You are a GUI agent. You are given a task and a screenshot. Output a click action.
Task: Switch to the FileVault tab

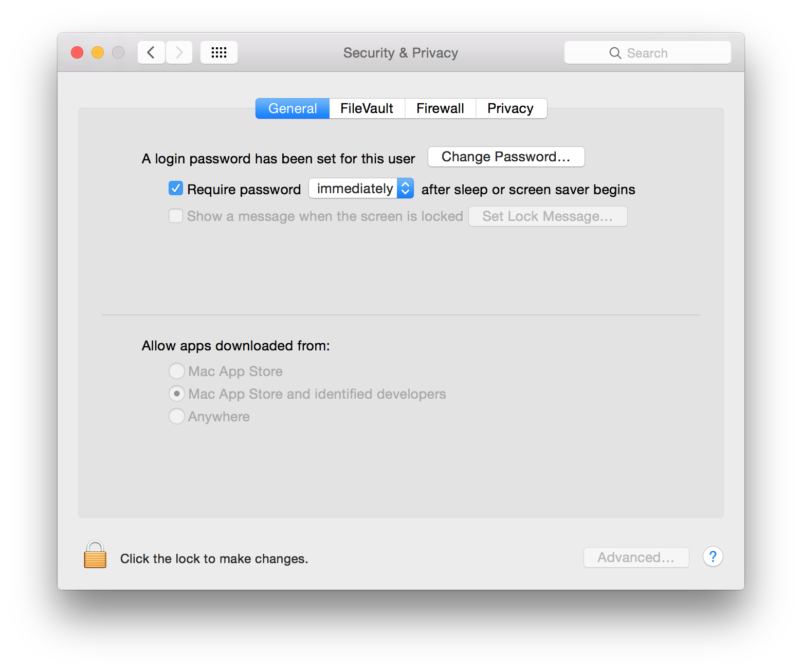click(367, 108)
